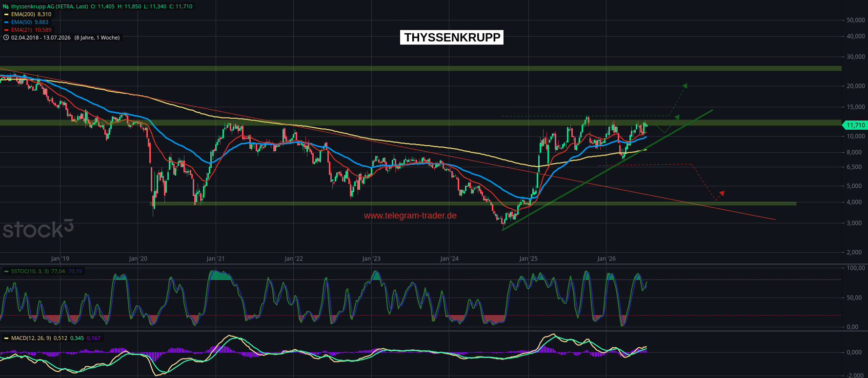Click the 'EMA(21)' indicator label
This screenshot has height=378, width=868.
[x=21, y=30]
